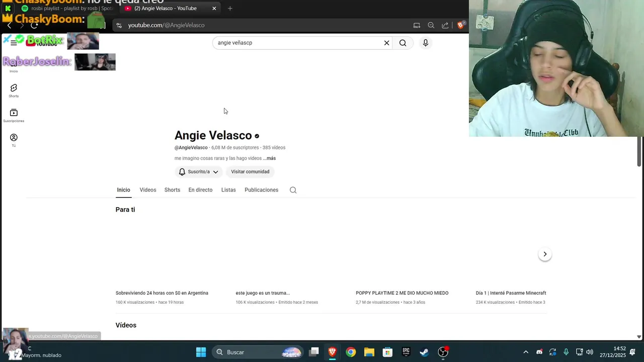Open video POPPY PLAYTIME 2 ME DIO MUCHO MIEDO
Viewport: 644px width, 362px height.
(x=402, y=293)
